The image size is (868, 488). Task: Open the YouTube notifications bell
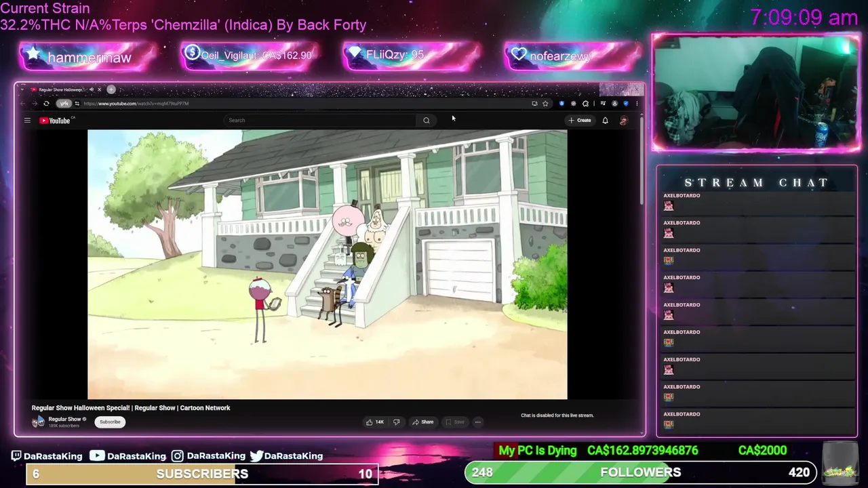(x=606, y=121)
